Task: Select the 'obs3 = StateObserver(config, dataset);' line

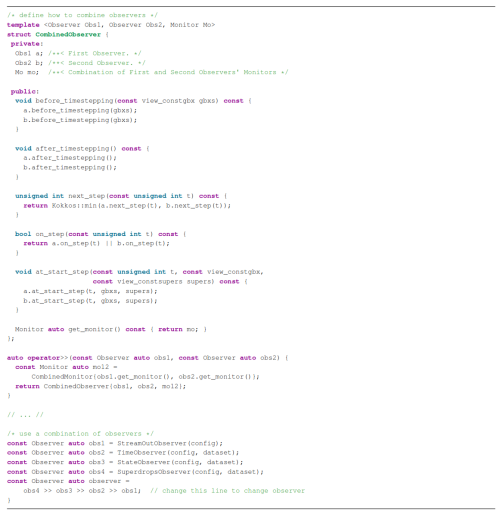Action: (125, 463)
